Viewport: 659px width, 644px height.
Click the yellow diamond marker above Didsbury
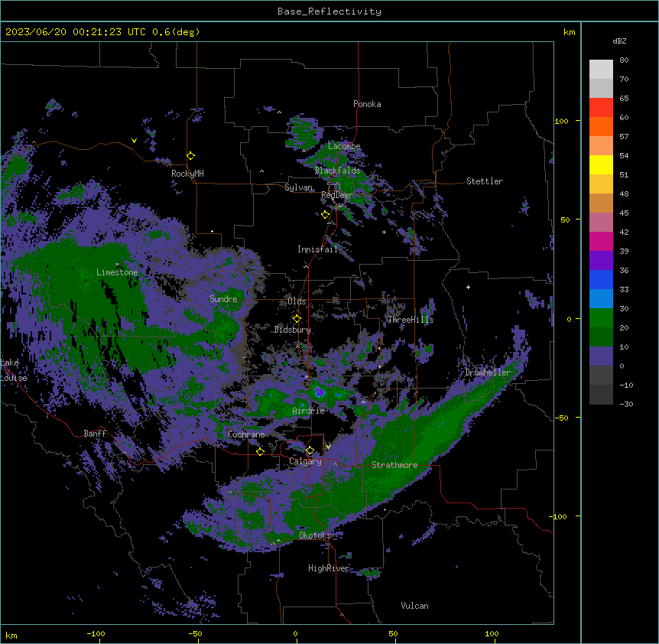[297, 319]
